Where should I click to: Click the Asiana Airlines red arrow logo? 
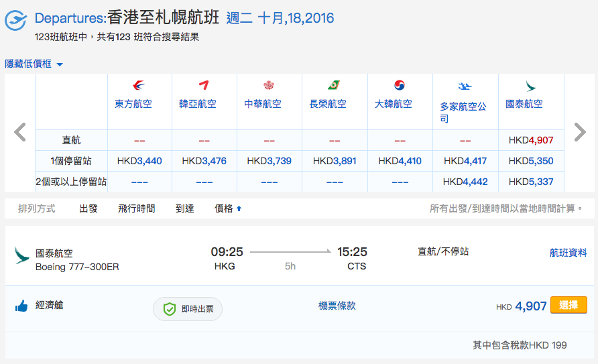pyautogui.click(x=204, y=85)
